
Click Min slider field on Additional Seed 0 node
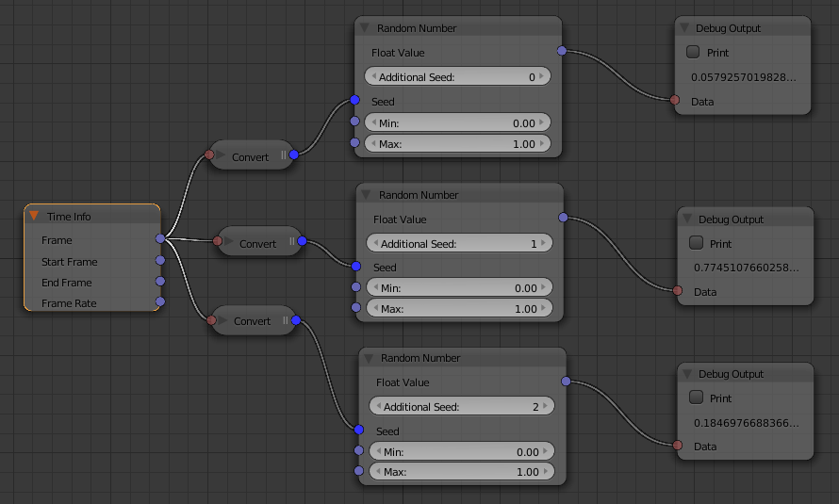pyautogui.click(x=457, y=122)
